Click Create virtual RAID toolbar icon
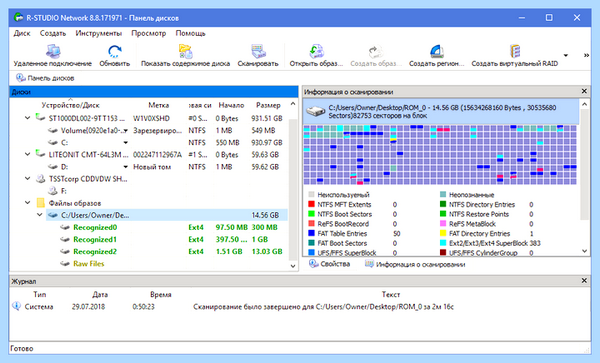 [515, 51]
